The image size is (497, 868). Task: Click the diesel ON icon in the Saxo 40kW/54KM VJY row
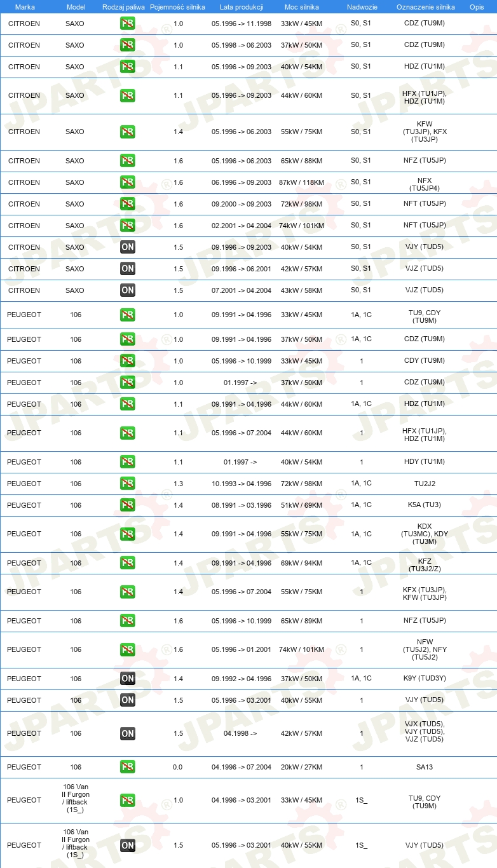coord(127,247)
